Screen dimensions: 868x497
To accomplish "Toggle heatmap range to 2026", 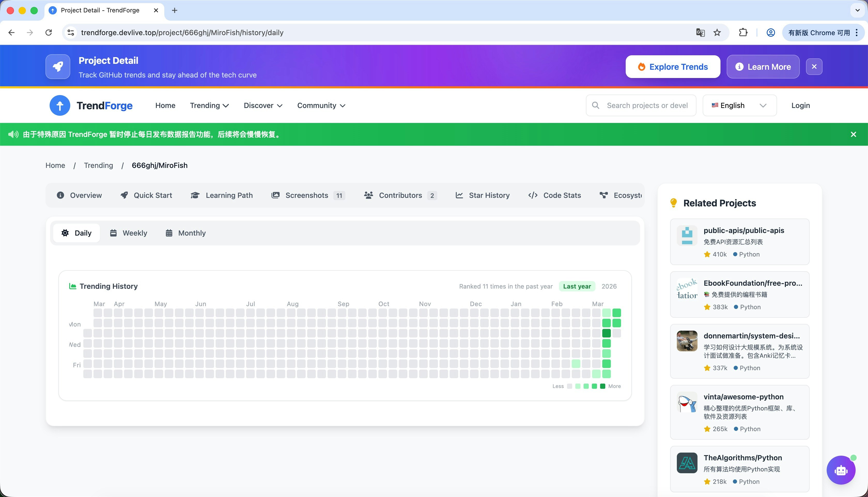I will click(609, 286).
